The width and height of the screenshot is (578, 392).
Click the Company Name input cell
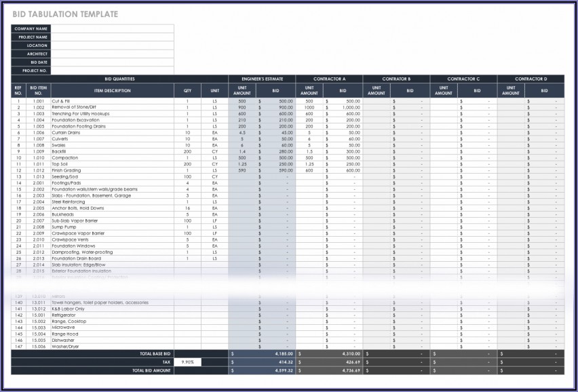click(112, 28)
